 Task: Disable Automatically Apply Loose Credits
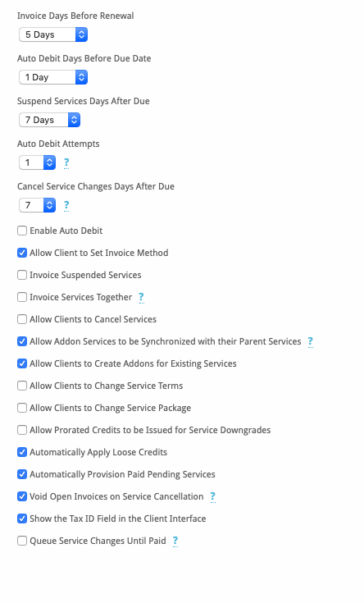pyautogui.click(x=22, y=452)
